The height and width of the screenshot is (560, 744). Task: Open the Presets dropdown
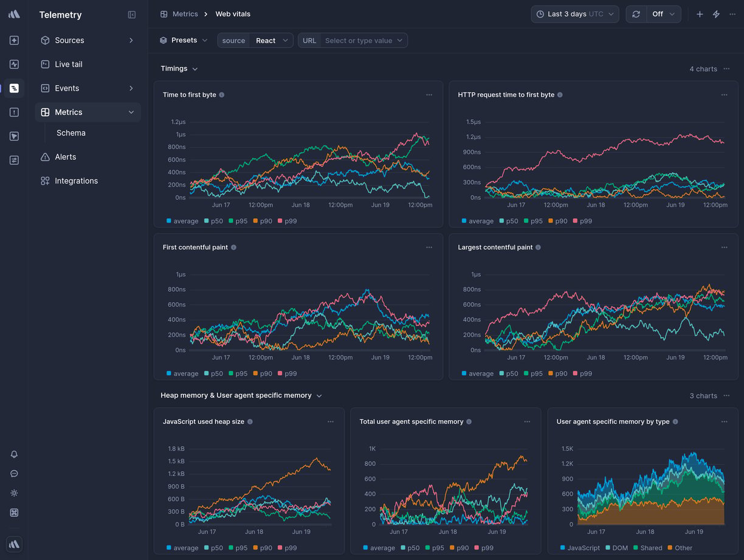coord(184,40)
